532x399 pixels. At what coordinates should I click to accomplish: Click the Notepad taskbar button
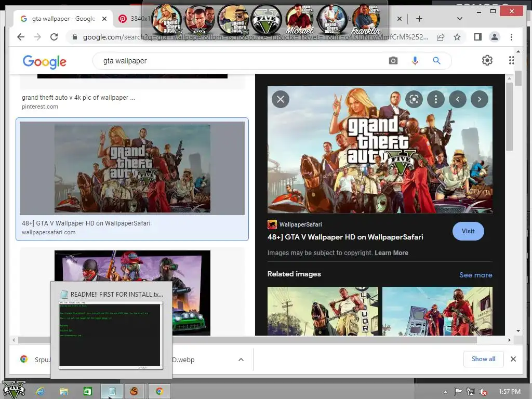tap(111, 392)
